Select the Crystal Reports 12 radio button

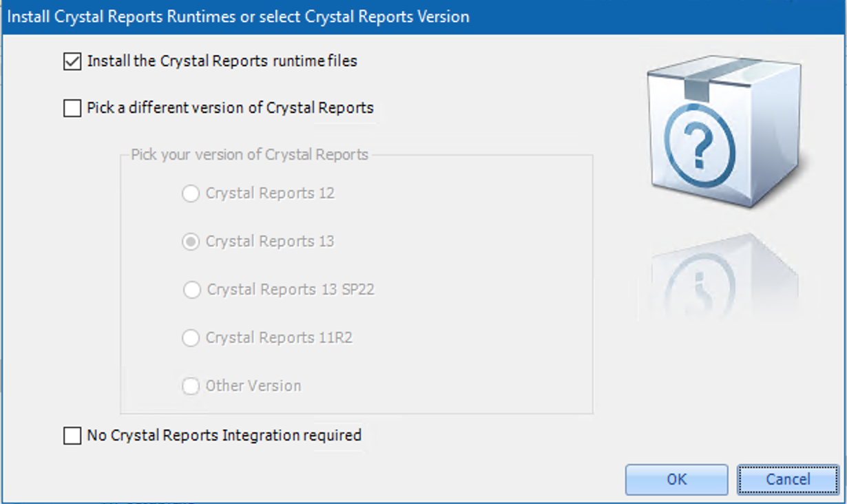(191, 193)
